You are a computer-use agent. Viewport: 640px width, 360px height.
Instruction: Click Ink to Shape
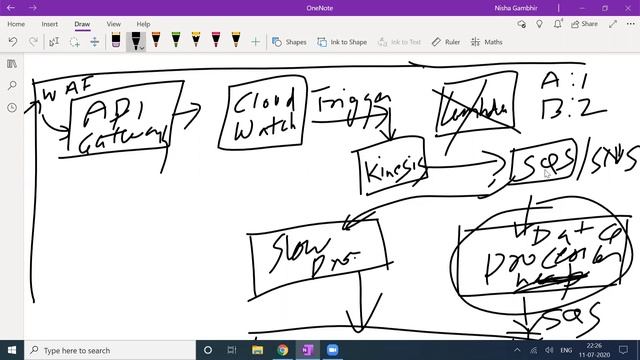pos(342,42)
